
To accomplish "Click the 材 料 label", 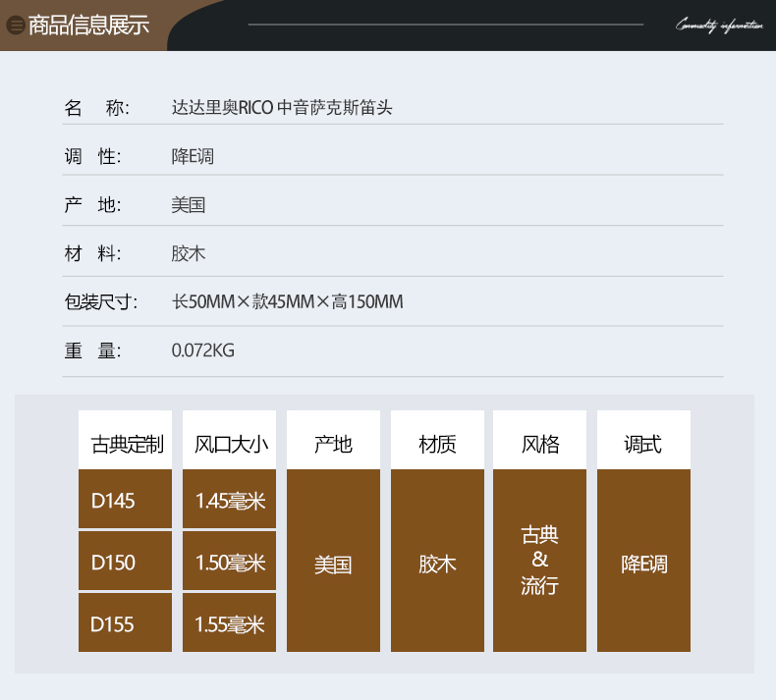I will pyautogui.click(x=92, y=253).
